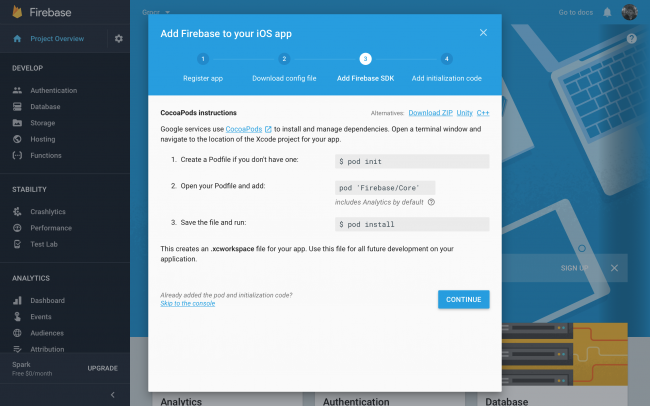Open project settings gear icon
This screenshot has width=650, height=406.
click(119, 39)
